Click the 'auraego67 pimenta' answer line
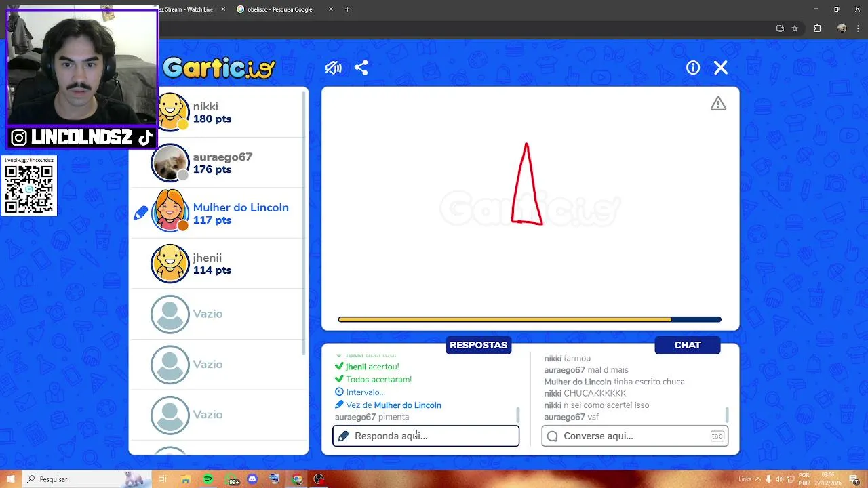The width and height of the screenshot is (868, 488). click(372, 418)
